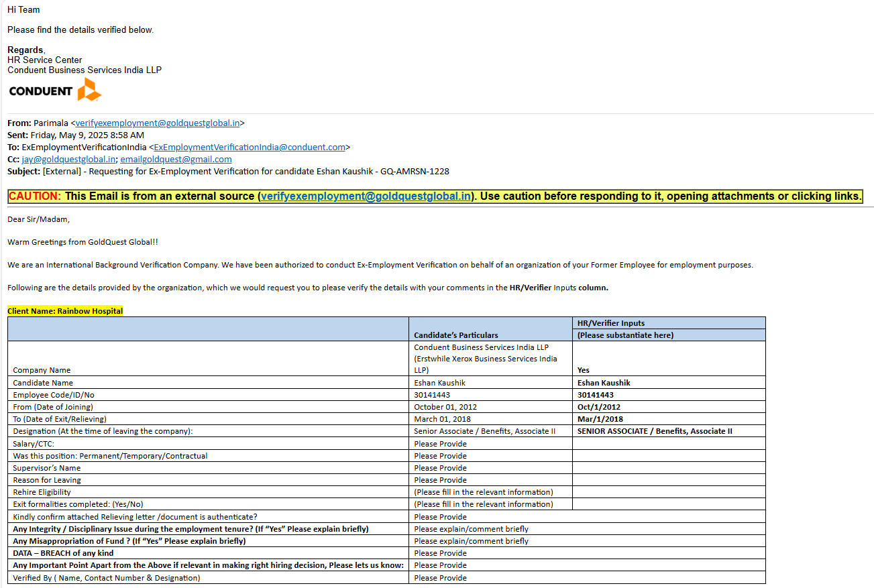Click the blank HR cell for Supervisor's Name

(x=668, y=468)
